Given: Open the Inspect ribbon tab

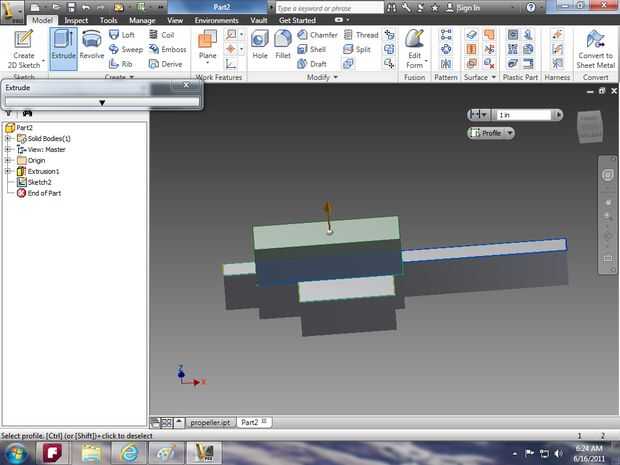Looking at the screenshot, I should point(76,20).
